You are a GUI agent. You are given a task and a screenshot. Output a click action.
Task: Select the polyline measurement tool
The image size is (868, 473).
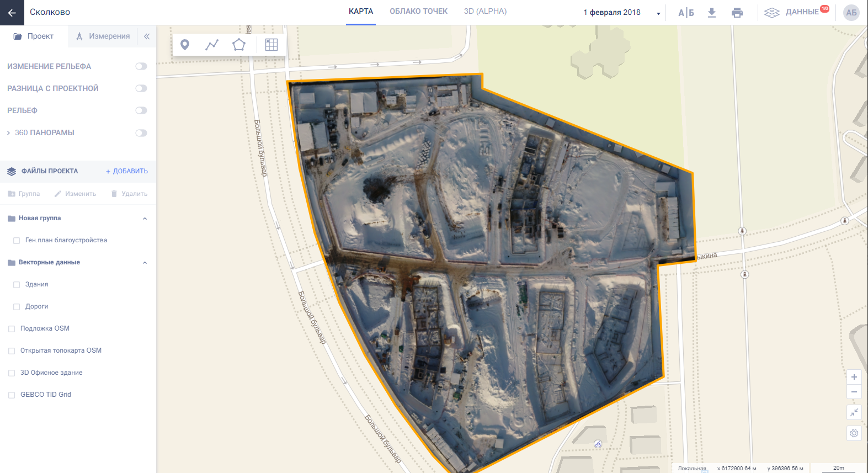(212, 45)
